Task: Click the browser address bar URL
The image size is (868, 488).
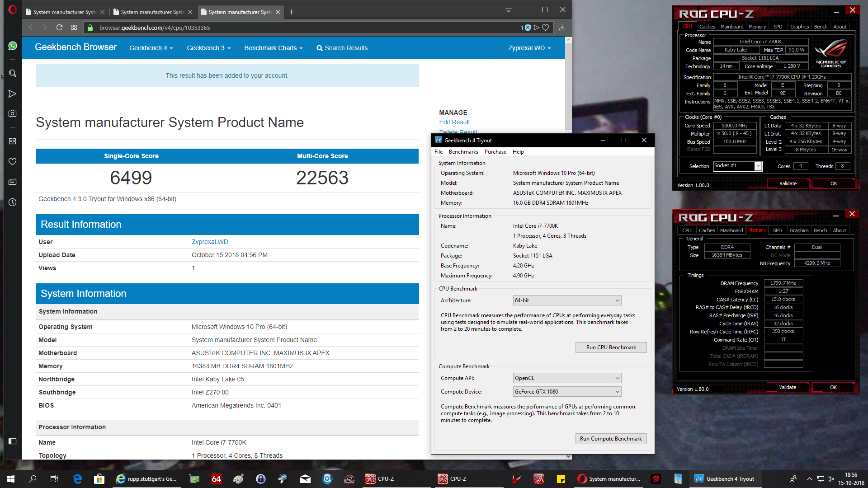Action: pos(155,28)
